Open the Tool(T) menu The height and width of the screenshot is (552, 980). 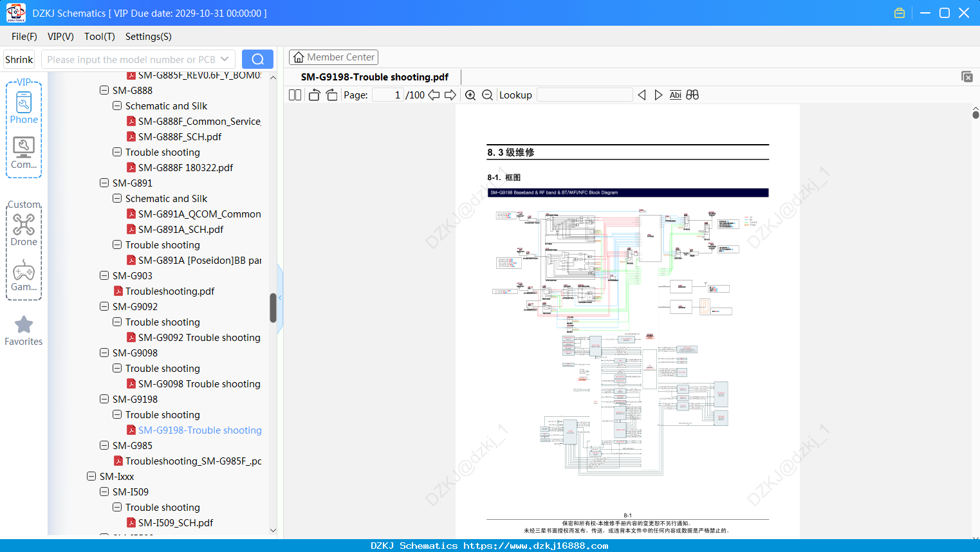click(100, 37)
